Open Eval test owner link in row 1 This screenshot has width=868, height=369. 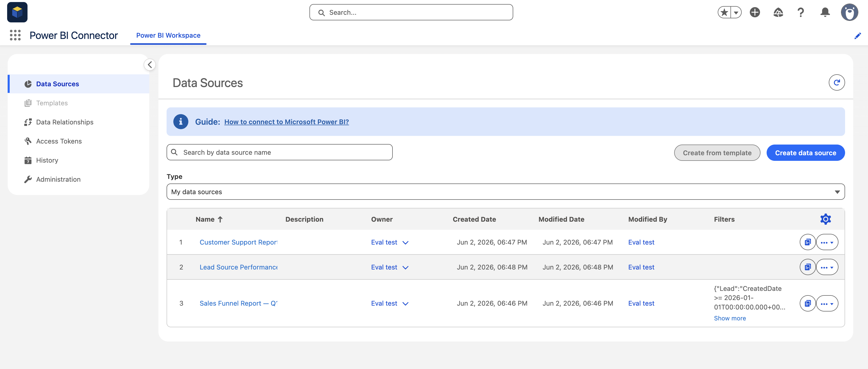tap(384, 242)
